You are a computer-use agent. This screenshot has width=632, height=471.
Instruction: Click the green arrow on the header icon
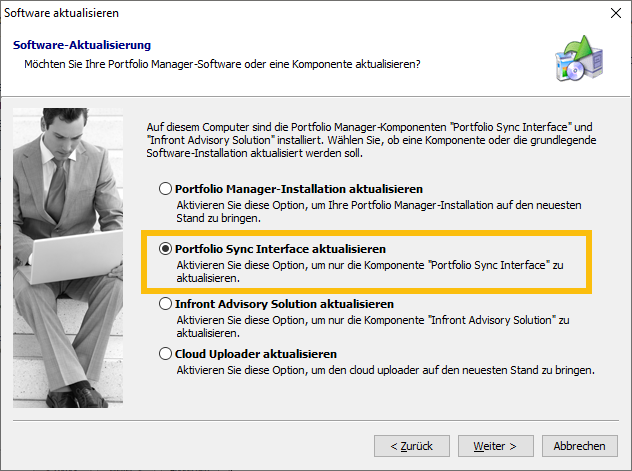tap(578, 46)
